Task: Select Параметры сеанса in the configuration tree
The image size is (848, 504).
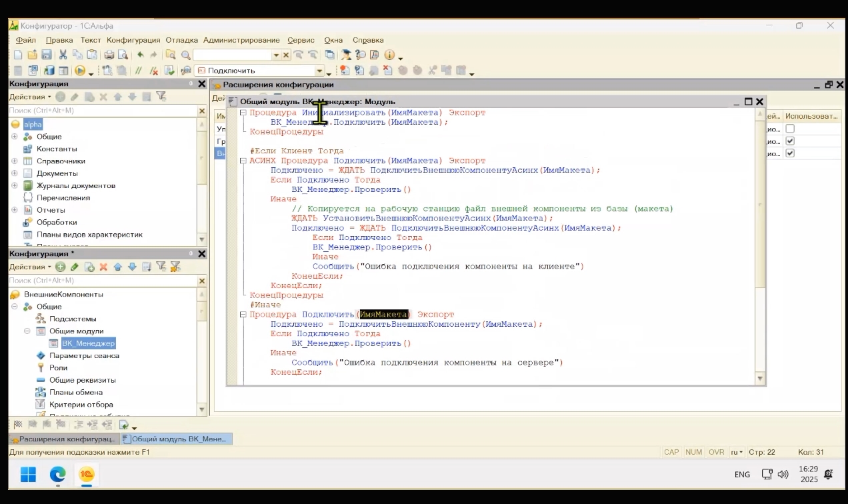Action: coord(84,355)
